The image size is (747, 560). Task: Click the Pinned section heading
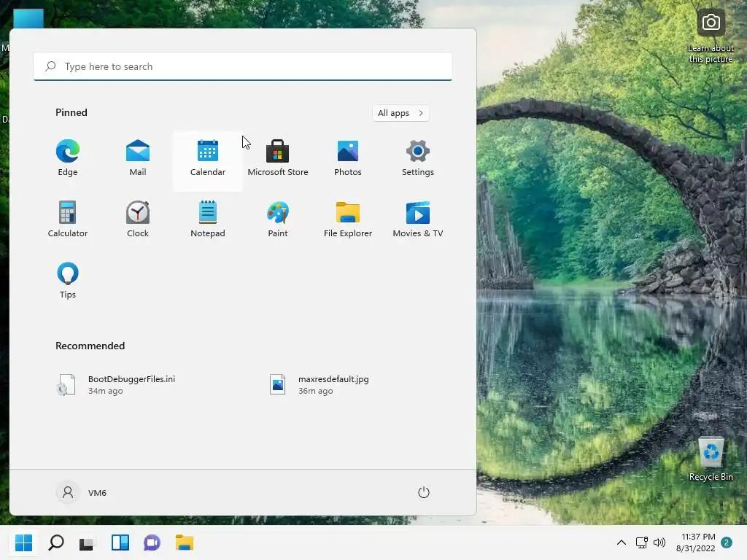[x=71, y=112]
